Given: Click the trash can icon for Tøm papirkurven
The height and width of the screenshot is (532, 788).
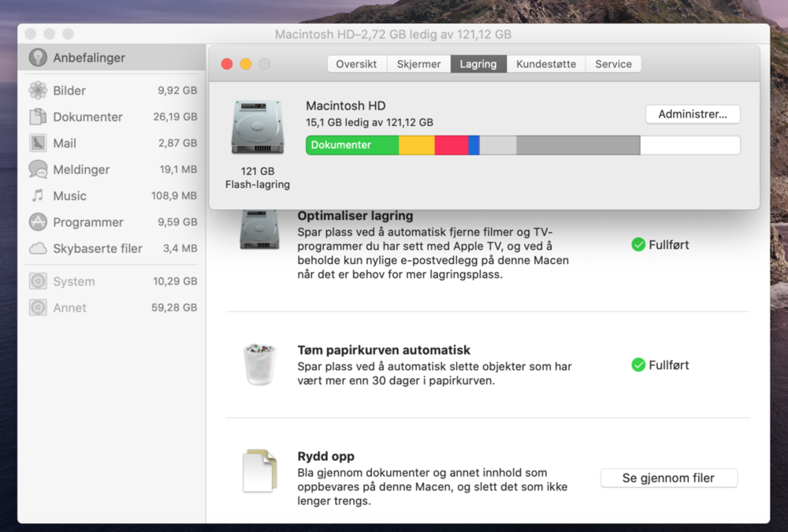Looking at the screenshot, I should (x=259, y=364).
